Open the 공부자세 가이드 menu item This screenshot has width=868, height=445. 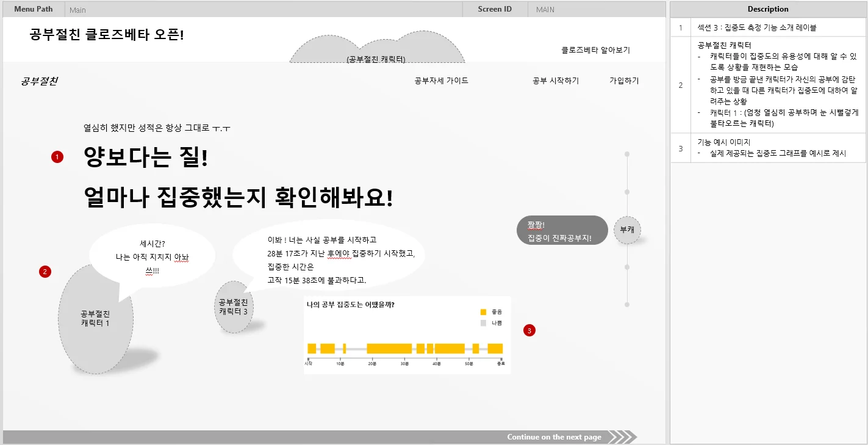441,81
